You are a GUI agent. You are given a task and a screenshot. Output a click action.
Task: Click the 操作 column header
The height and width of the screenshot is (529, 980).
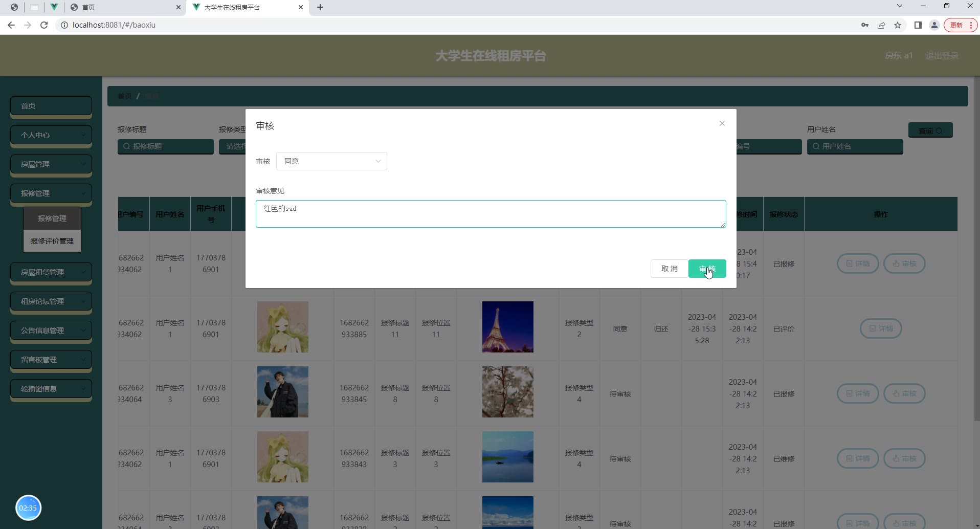(x=881, y=214)
